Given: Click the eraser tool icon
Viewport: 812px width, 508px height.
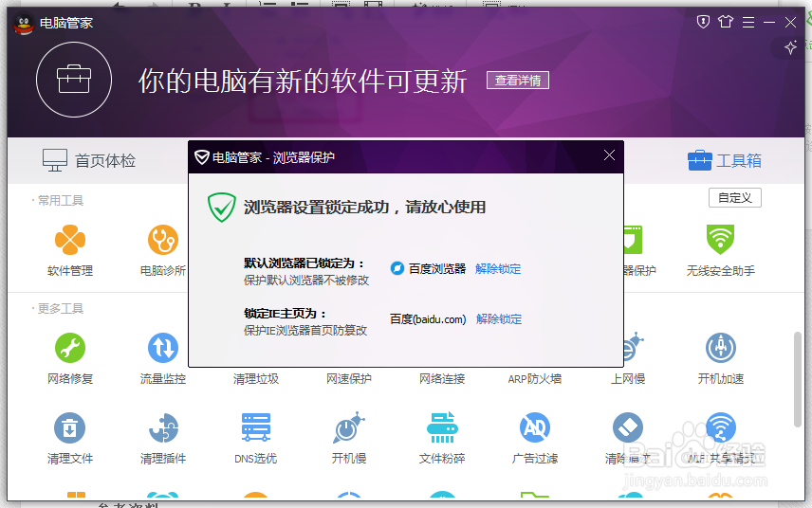Looking at the screenshot, I should pos(628,427).
